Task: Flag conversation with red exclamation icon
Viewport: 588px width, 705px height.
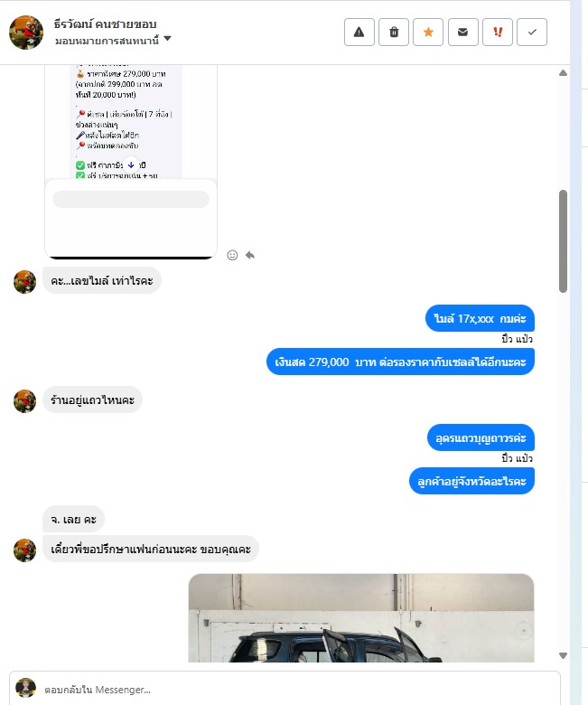Action: click(498, 32)
